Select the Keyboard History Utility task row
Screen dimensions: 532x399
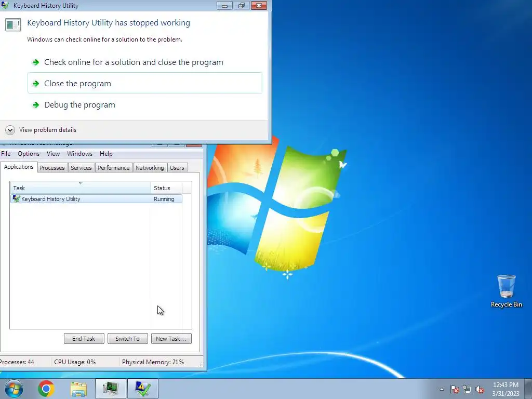click(x=96, y=199)
